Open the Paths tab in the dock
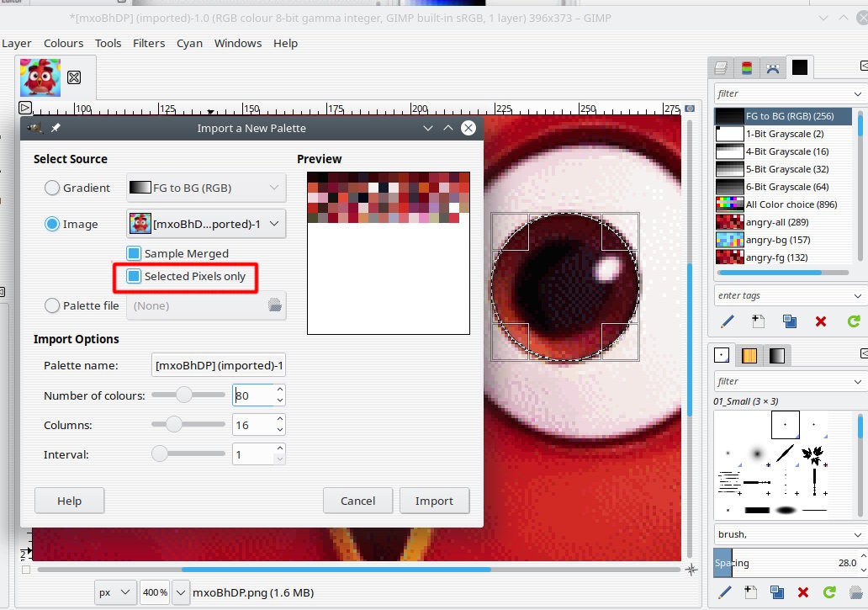 pyautogui.click(x=773, y=68)
